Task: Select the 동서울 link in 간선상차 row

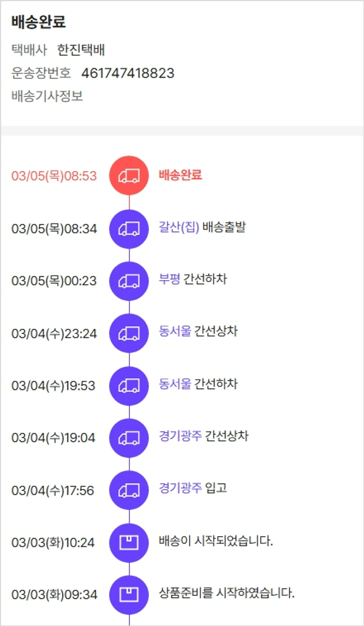Action: tap(175, 332)
